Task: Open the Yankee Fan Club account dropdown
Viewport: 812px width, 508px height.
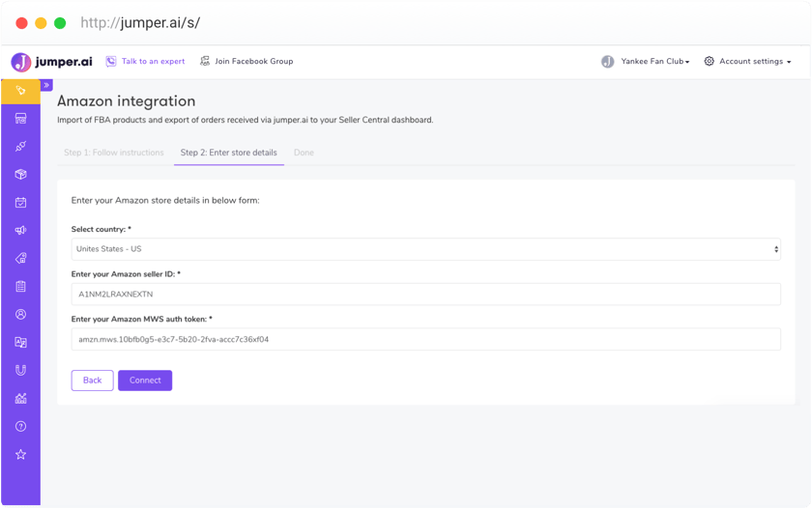Action: 645,62
